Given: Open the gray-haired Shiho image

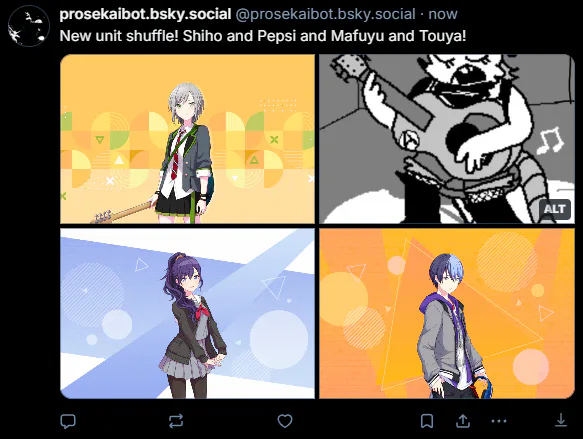Looking at the screenshot, I should (x=187, y=139).
